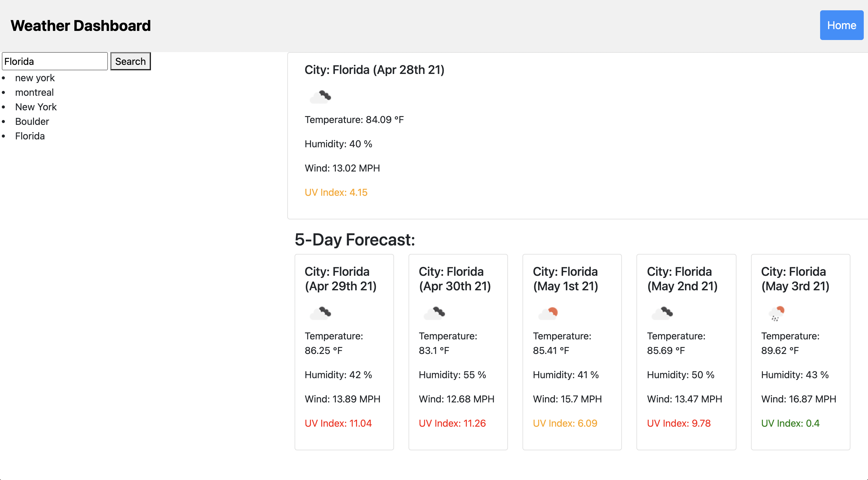This screenshot has width=868, height=480.
Task: Choose Florida from search history list
Action: click(x=30, y=136)
